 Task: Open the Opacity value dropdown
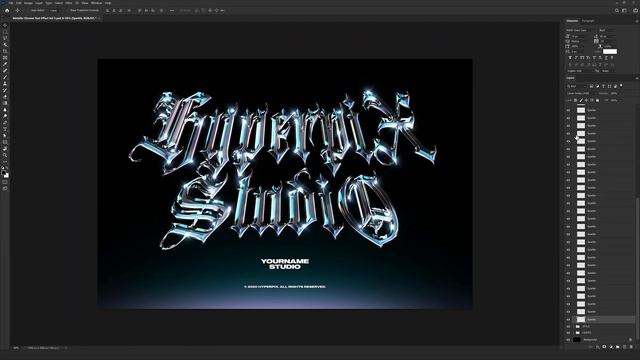[616, 93]
